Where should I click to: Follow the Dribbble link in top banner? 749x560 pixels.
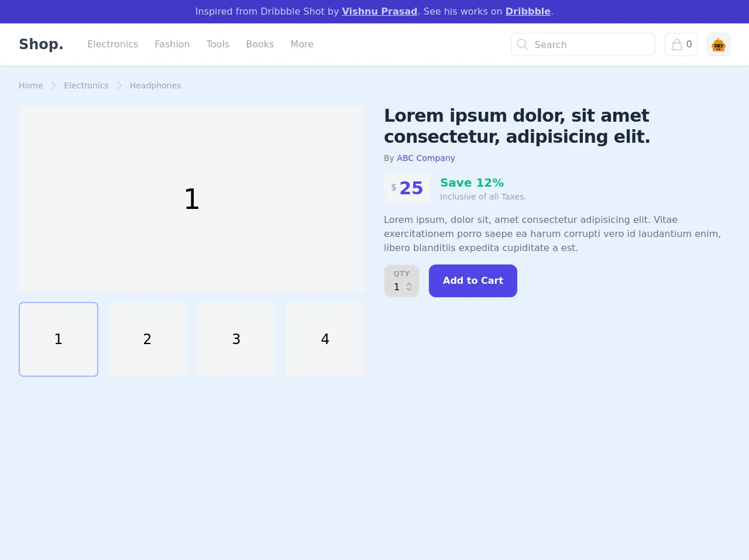pyautogui.click(x=528, y=12)
